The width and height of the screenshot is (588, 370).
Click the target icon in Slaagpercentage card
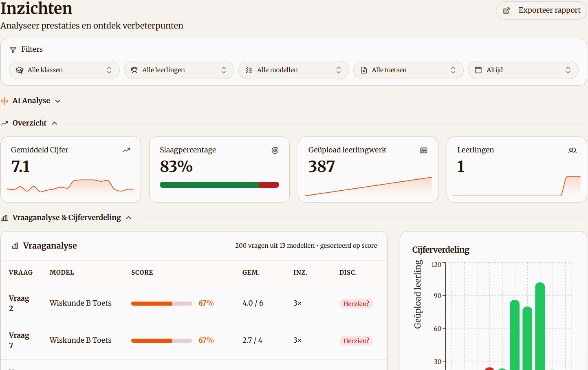pyautogui.click(x=275, y=150)
